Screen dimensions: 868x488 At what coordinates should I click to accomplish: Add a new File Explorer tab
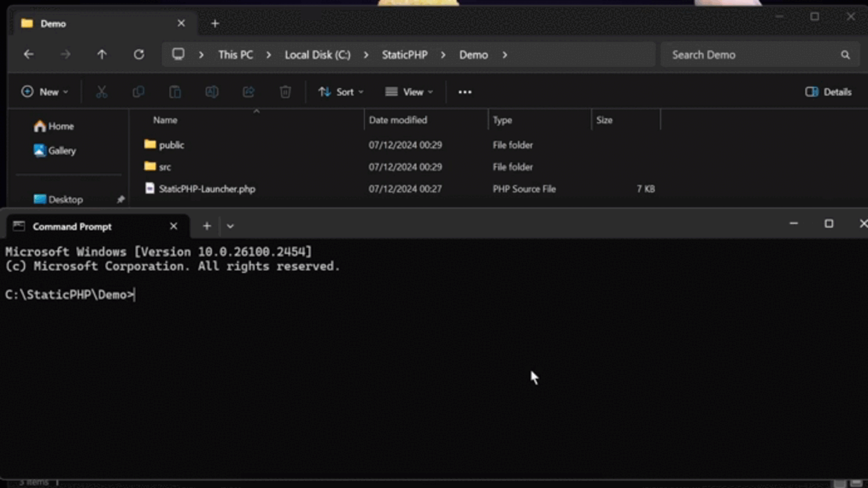pyautogui.click(x=215, y=23)
